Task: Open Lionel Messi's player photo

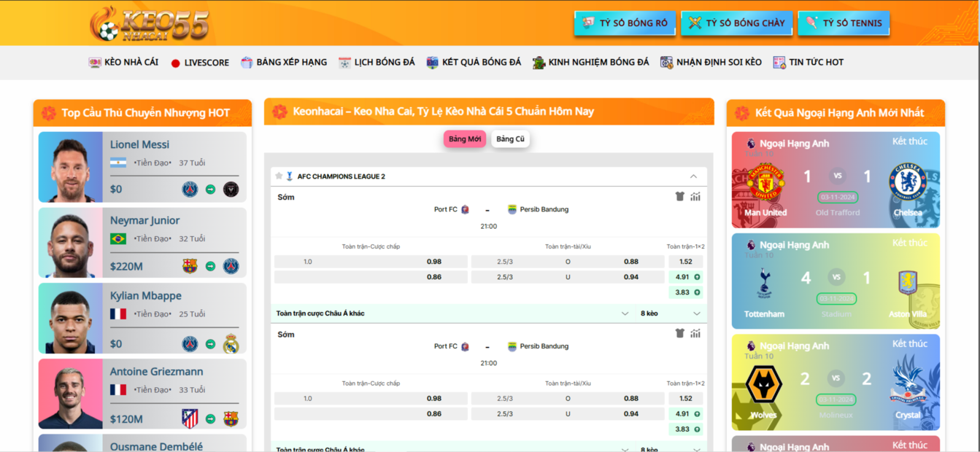Action: click(71, 167)
